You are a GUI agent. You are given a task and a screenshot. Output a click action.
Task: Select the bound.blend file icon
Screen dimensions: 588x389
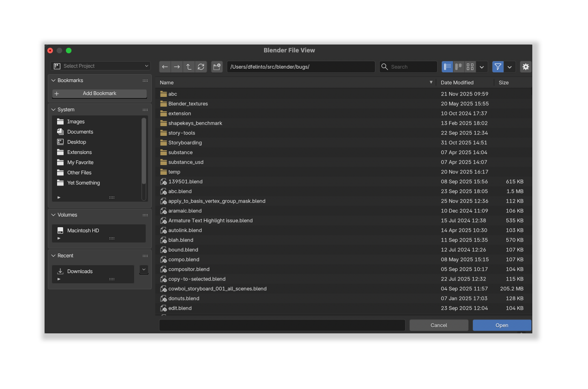163,250
